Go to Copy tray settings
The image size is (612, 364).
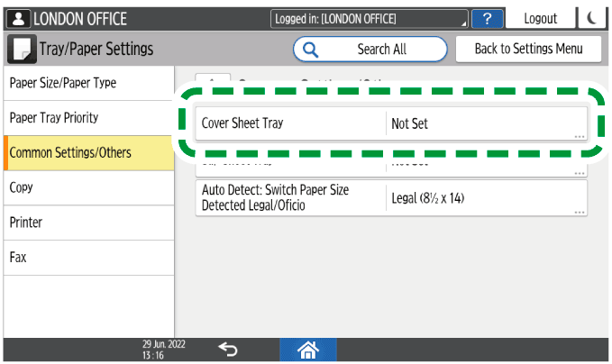[88, 187]
